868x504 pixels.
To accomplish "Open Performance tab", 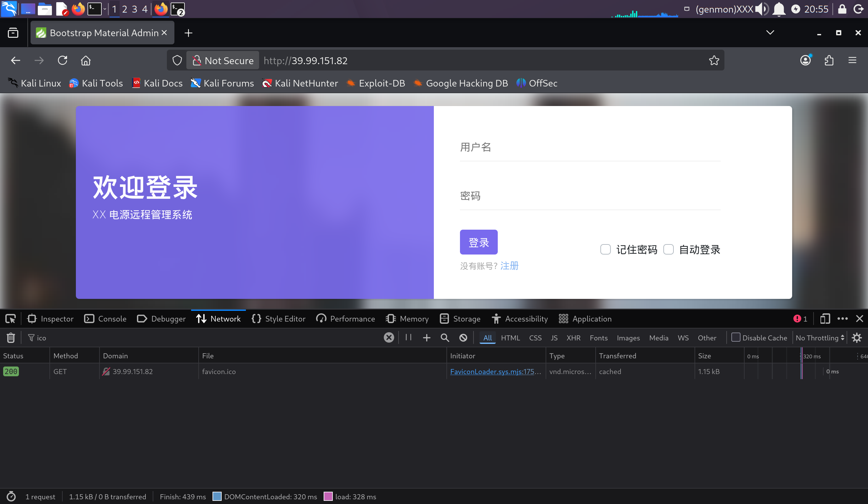I will (345, 319).
